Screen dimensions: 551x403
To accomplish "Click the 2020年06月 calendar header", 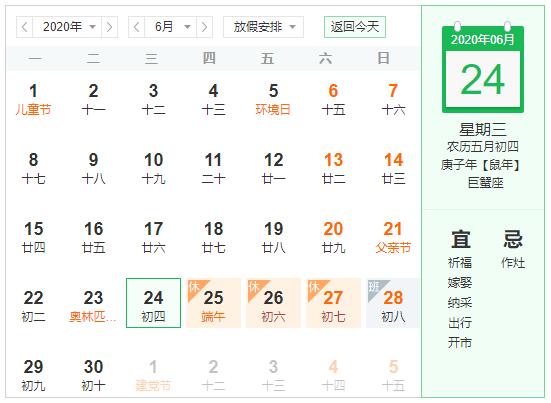I will (483, 39).
